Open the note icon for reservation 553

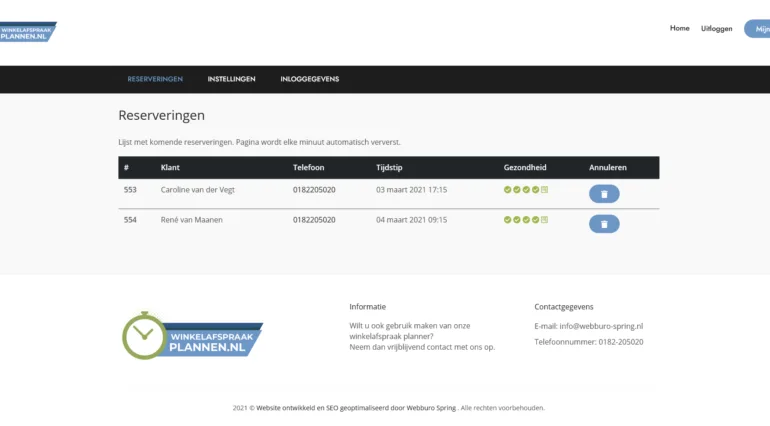coord(545,189)
